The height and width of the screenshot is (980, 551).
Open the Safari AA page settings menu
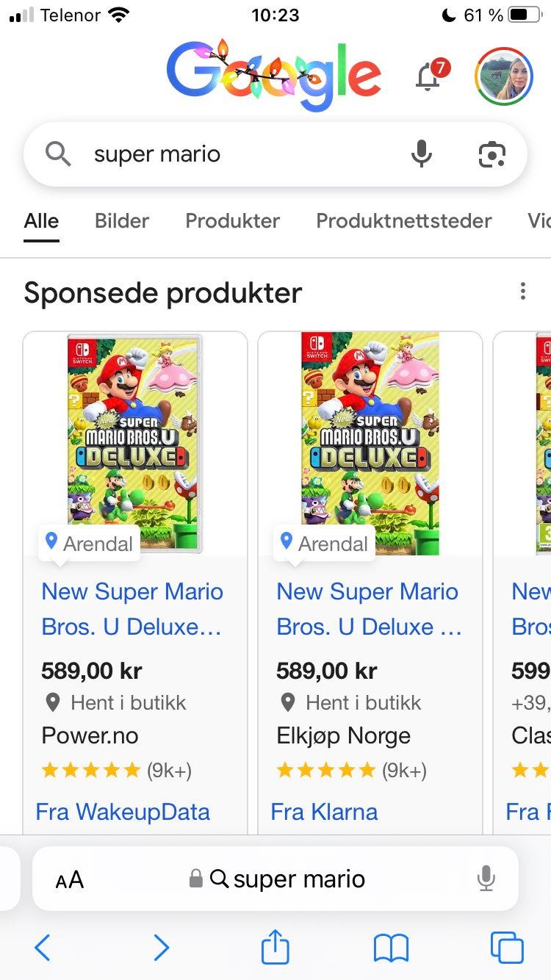(x=70, y=879)
